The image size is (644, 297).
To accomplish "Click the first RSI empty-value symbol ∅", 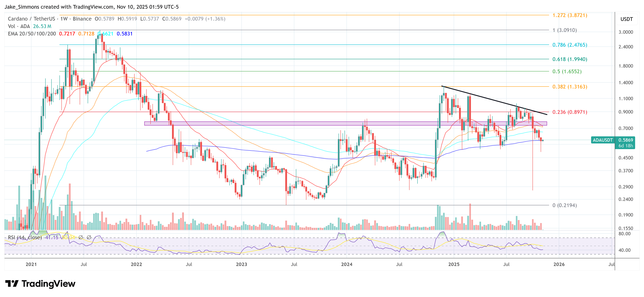I will coord(81,237).
